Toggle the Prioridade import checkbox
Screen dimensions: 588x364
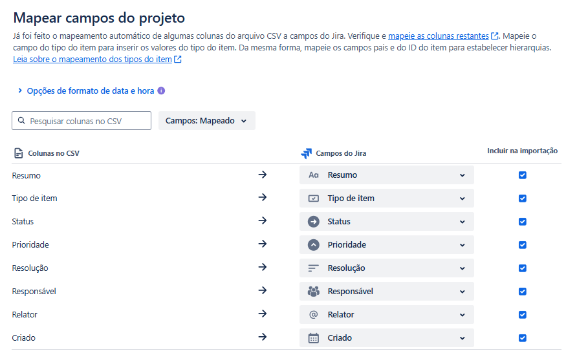(523, 245)
